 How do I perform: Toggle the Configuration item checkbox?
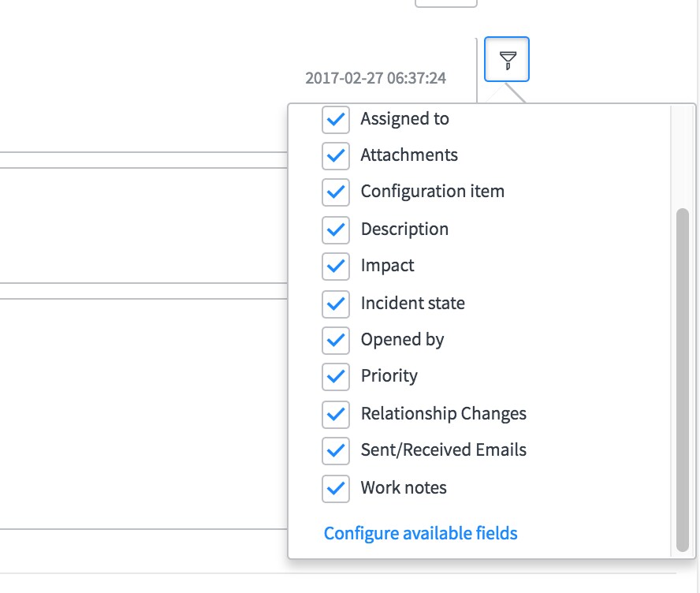click(336, 192)
